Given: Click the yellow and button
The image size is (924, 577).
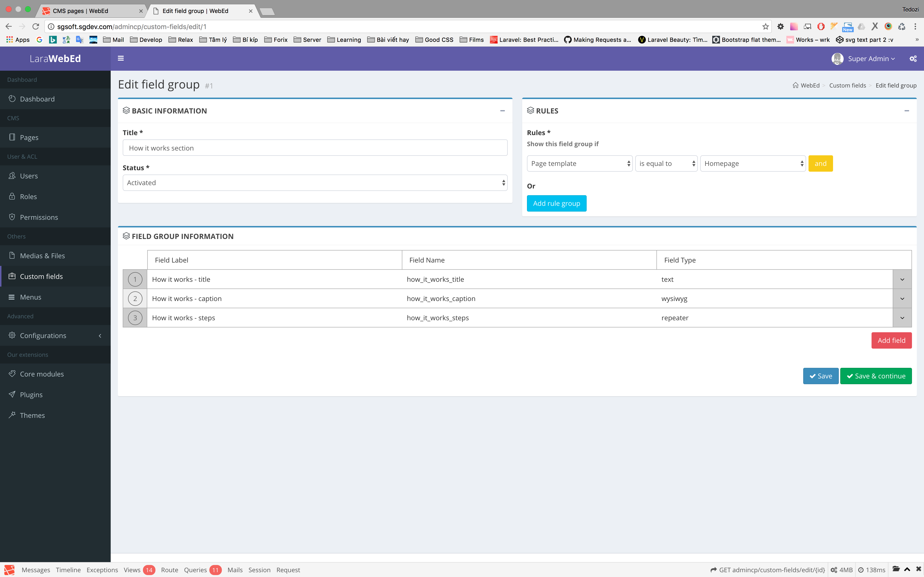Looking at the screenshot, I should [820, 163].
